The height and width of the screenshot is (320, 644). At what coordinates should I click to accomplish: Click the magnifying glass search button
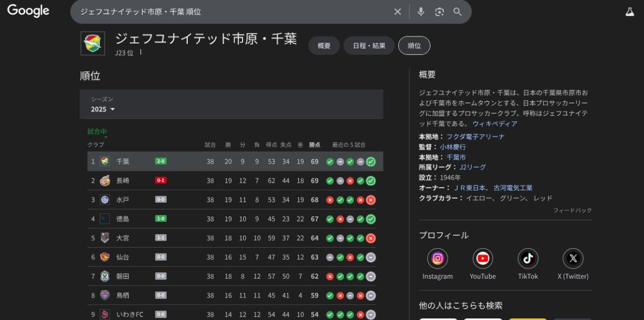pyautogui.click(x=458, y=12)
